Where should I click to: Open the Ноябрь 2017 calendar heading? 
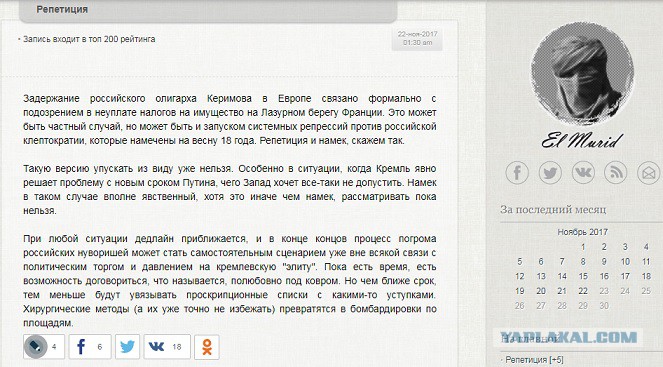click(582, 232)
